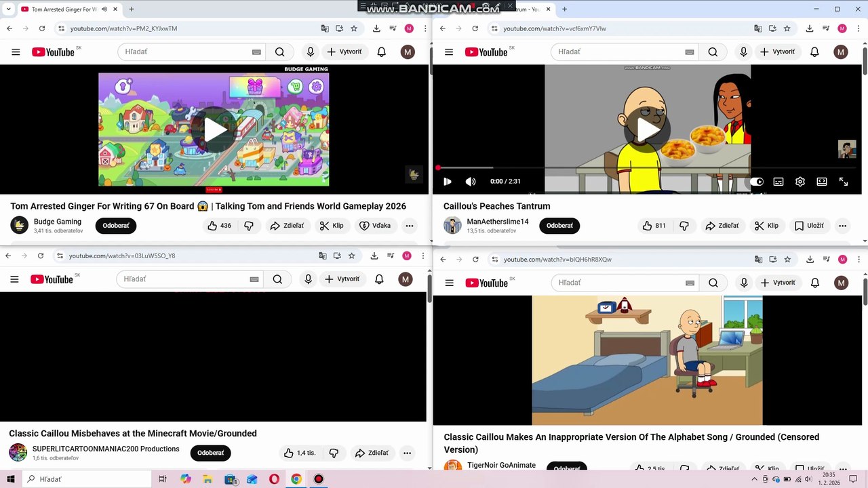Viewport: 868px width, 488px height.
Task: Open the Windows Start menu
Action: (x=11, y=479)
